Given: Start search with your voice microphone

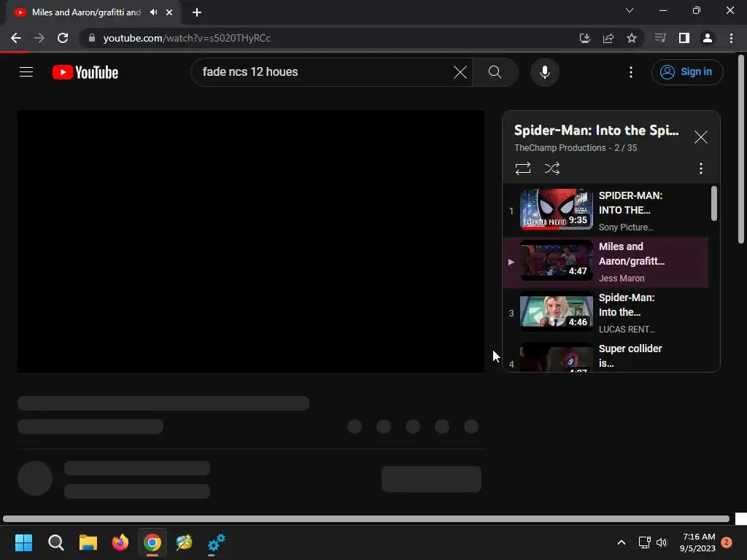Looking at the screenshot, I should (x=544, y=72).
